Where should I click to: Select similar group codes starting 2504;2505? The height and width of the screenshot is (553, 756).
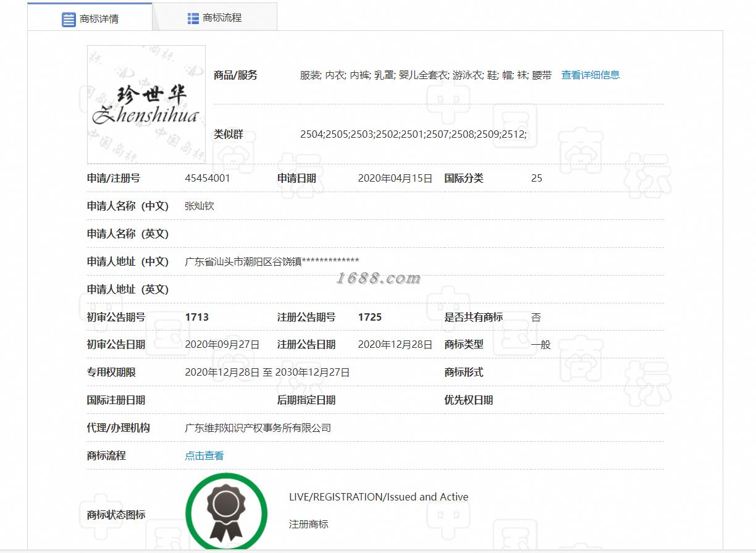tap(414, 134)
